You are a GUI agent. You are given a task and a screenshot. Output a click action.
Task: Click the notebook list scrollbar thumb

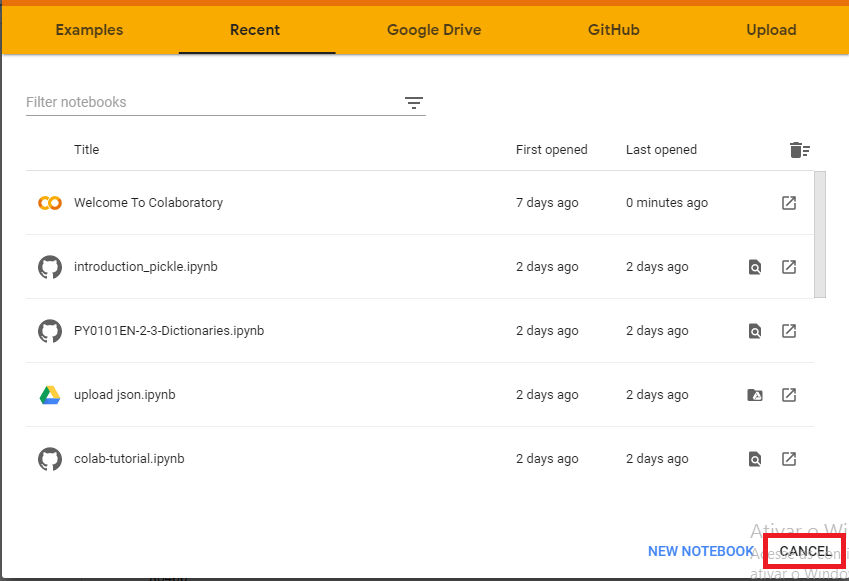[820, 234]
